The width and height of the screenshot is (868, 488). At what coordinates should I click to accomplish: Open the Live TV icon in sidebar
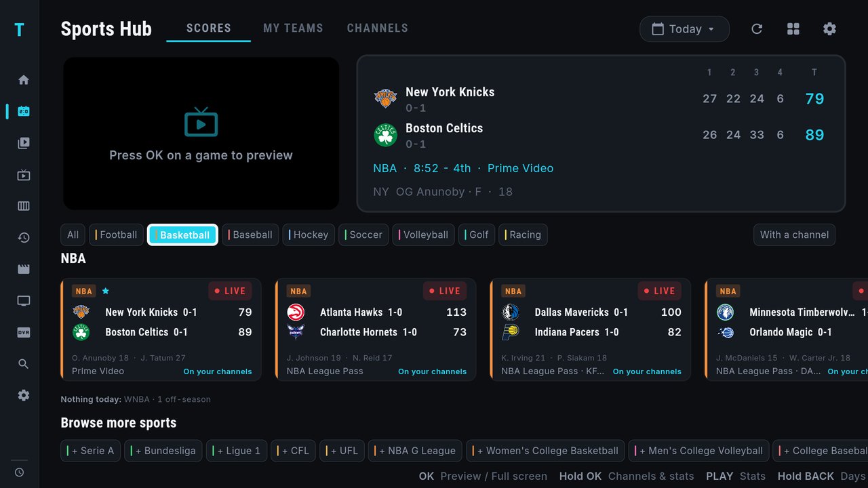[x=24, y=175]
